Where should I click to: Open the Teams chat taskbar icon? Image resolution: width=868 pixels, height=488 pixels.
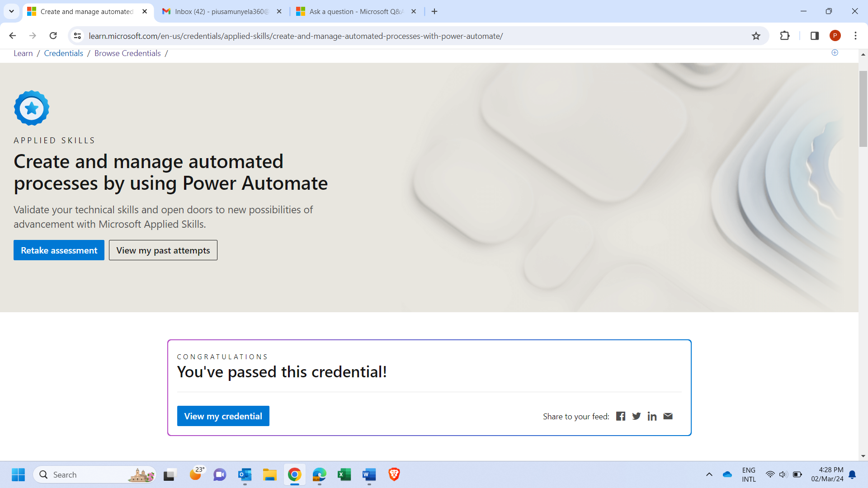point(220,474)
